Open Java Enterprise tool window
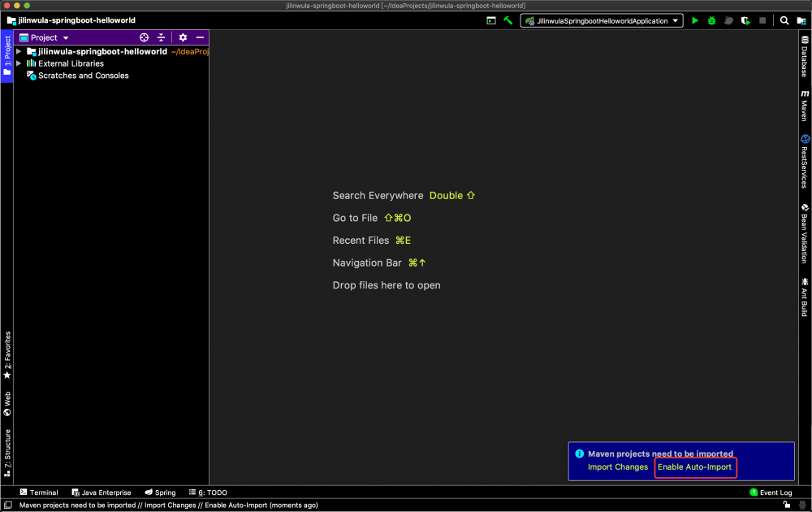Viewport: 812px width, 512px height. (101, 492)
